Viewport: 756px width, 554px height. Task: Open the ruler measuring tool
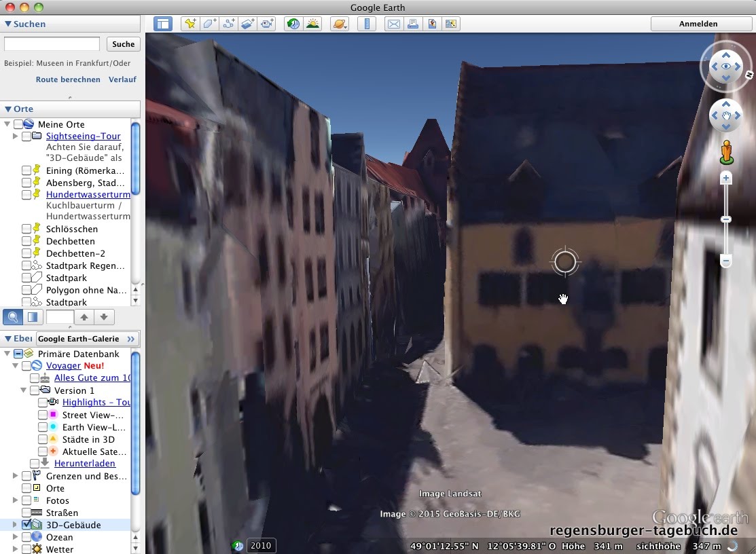pos(367,24)
